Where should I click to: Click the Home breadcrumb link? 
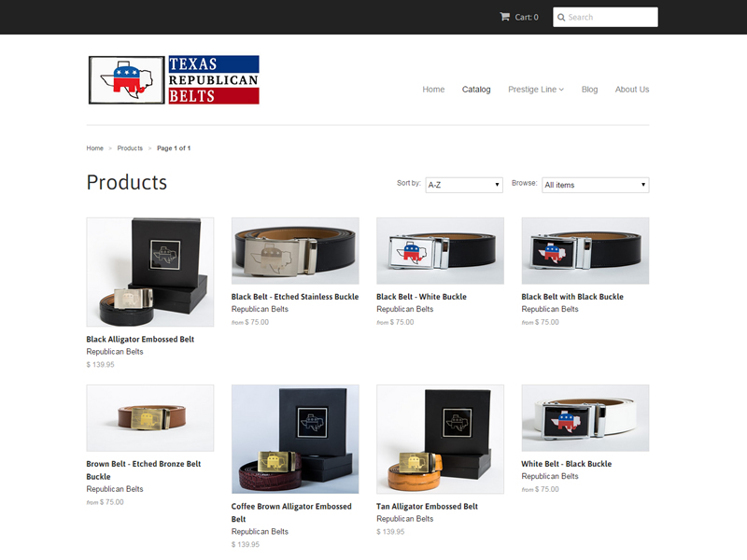point(95,148)
